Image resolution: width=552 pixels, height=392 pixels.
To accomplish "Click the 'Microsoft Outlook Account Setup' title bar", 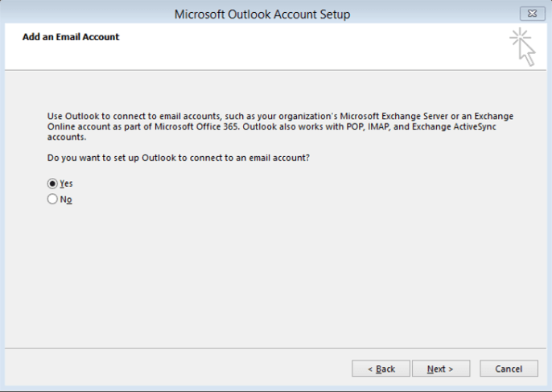I will pos(262,14).
